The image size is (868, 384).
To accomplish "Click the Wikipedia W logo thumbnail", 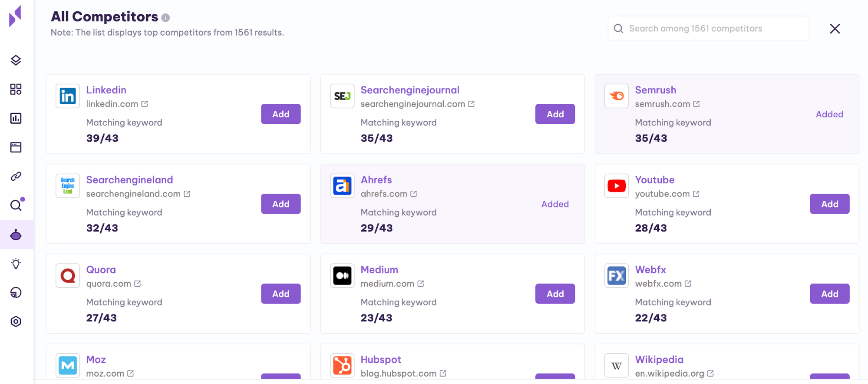I will [617, 366].
